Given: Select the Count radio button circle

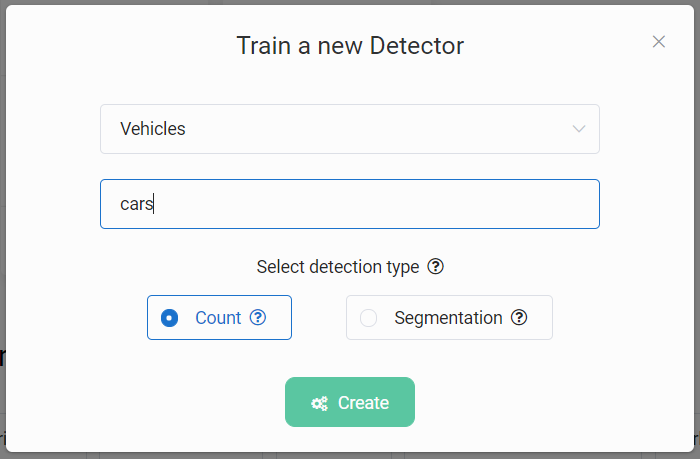Looking at the screenshot, I should (169, 318).
